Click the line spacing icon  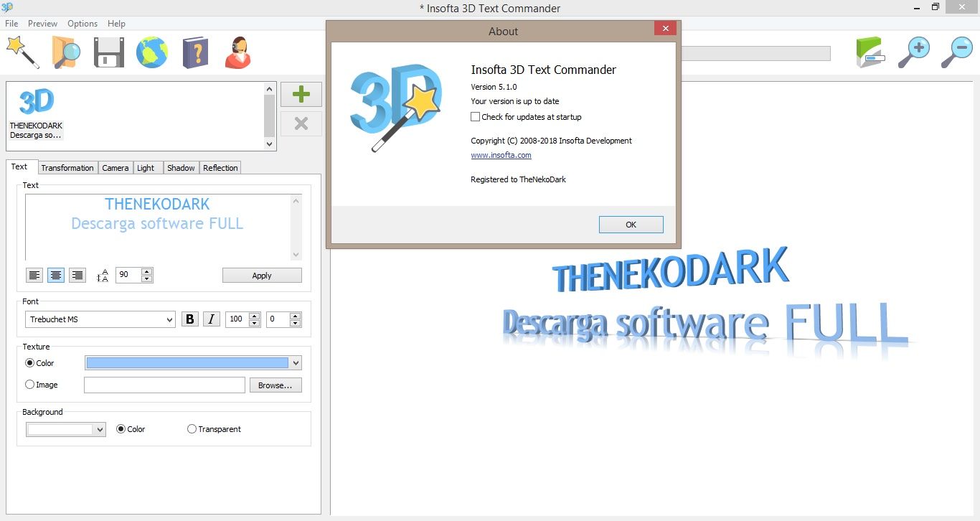103,276
